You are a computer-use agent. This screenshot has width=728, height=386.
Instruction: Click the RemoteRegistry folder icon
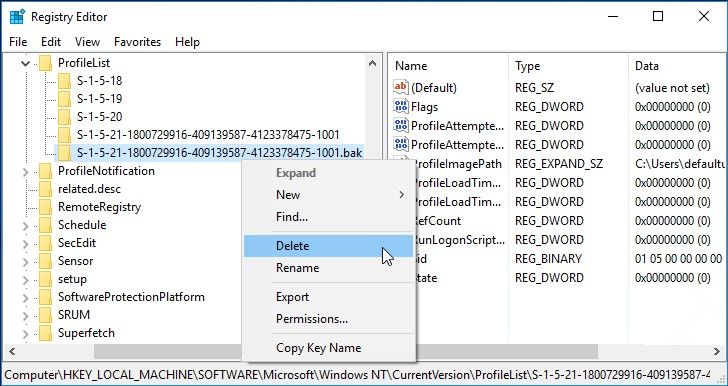point(46,207)
